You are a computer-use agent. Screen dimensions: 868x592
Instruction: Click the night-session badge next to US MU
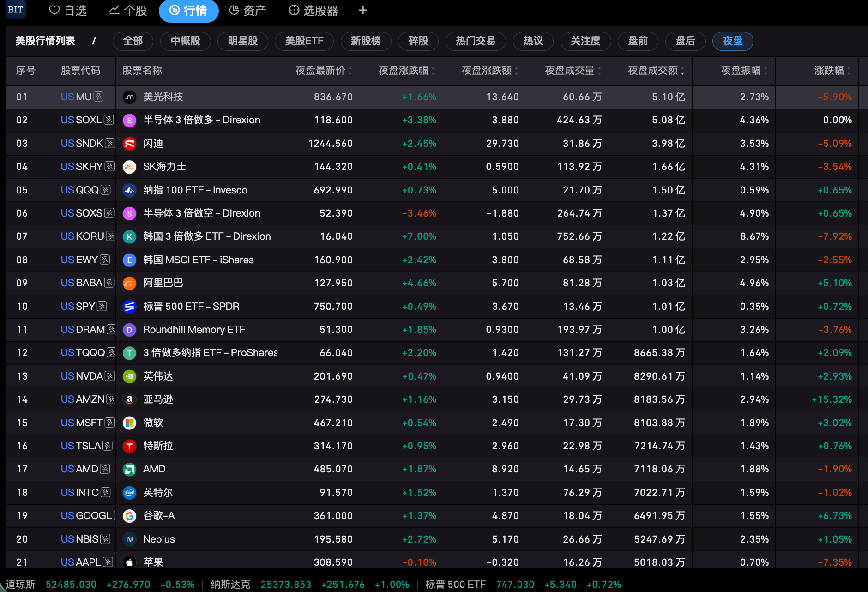pos(98,97)
